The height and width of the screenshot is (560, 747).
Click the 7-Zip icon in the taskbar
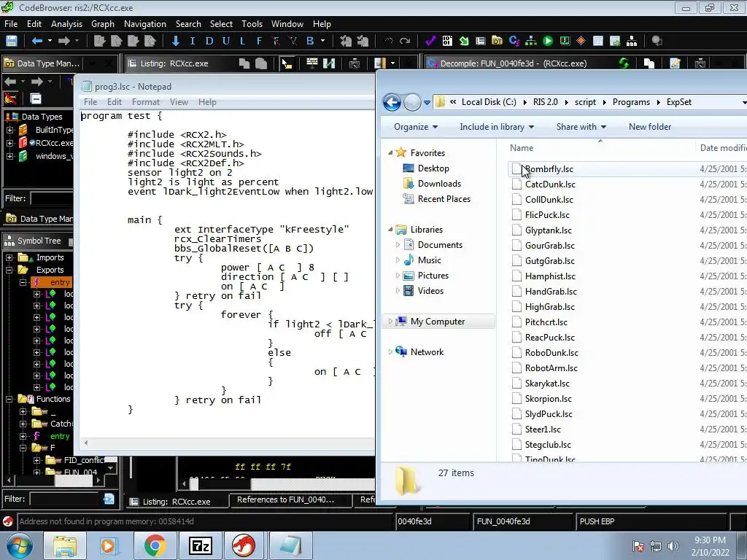(200, 545)
